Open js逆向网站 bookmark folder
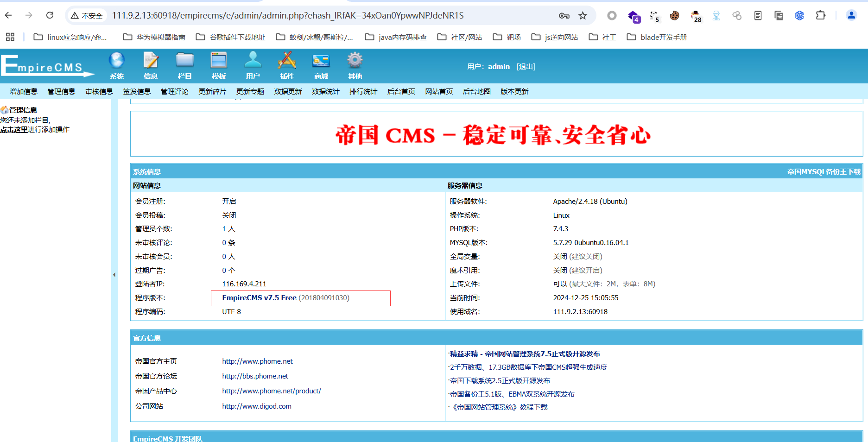The height and width of the screenshot is (442, 868). (555, 37)
